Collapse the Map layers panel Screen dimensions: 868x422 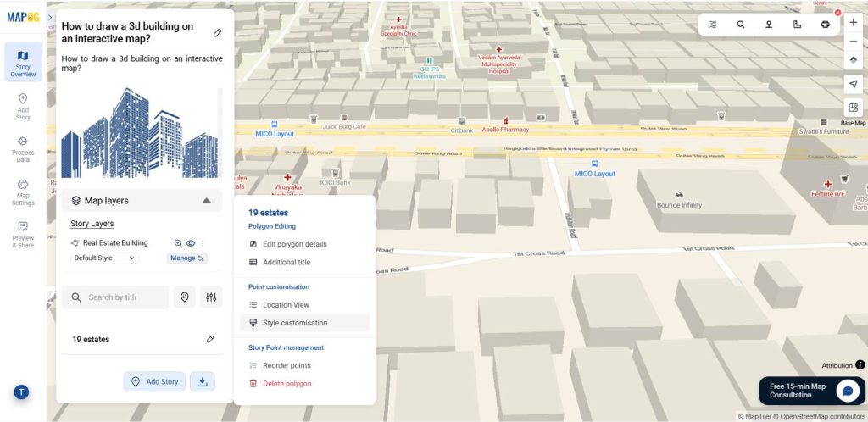pyautogui.click(x=206, y=201)
